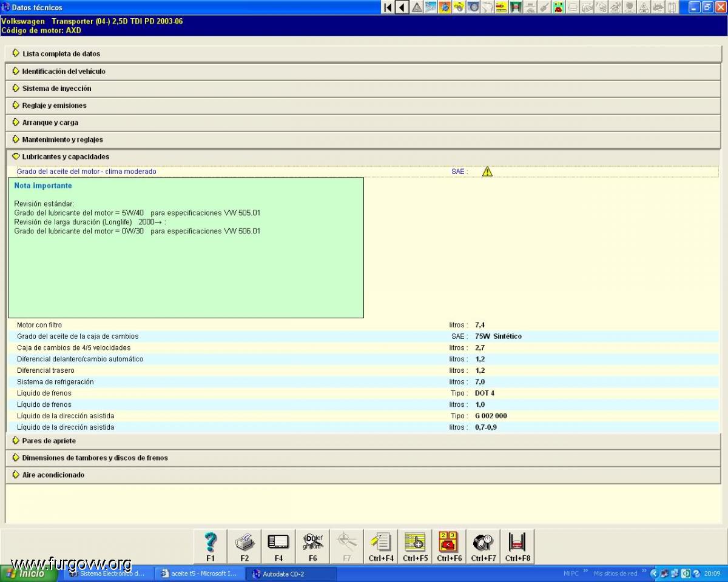Viewport: 728px width, 582px height.
Task: Click the grey warning triangle toolbar icon
Action: (x=417, y=7)
